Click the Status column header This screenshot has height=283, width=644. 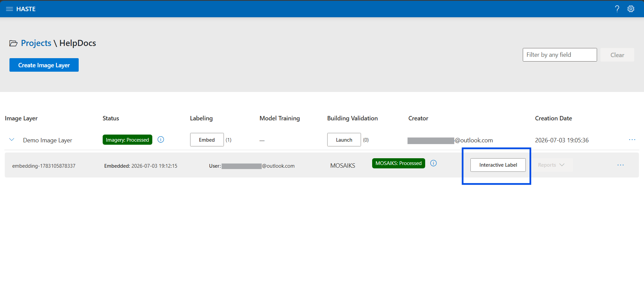click(x=111, y=118)
